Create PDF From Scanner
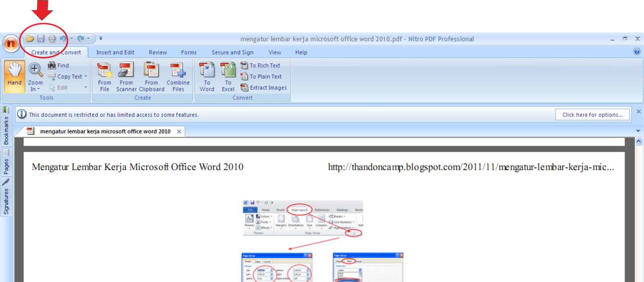The height and width of the screenshot is (282, 644). [126, 77]
